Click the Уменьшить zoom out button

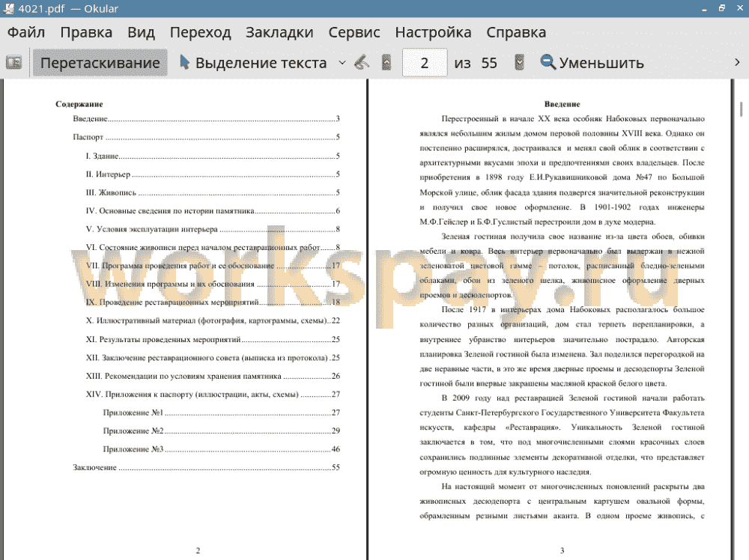point(592,63)
